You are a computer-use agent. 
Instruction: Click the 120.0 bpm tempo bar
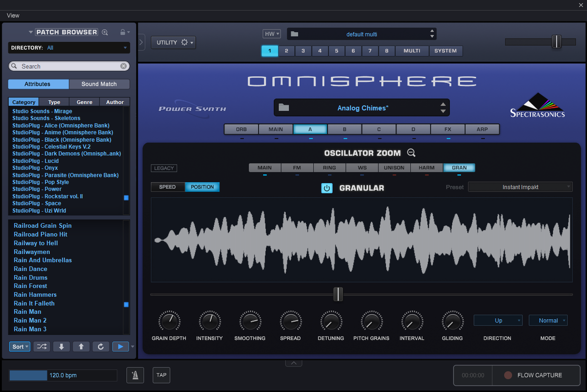[63, 375]
